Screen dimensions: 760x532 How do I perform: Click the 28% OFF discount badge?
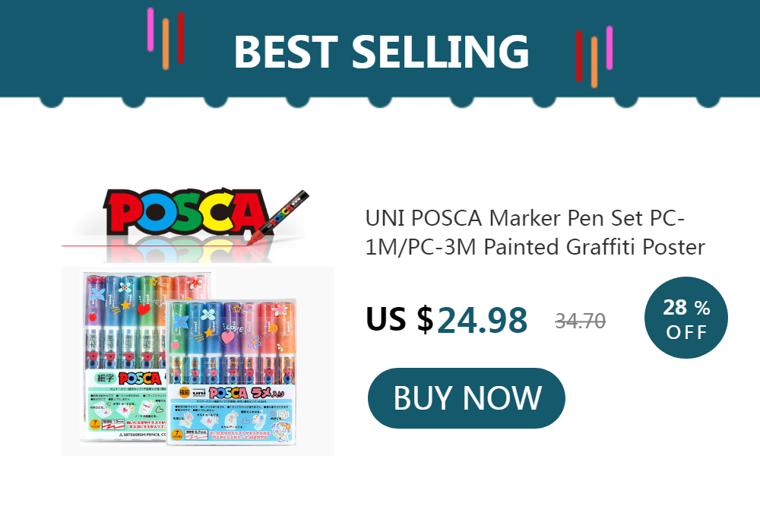coord(686,318)
